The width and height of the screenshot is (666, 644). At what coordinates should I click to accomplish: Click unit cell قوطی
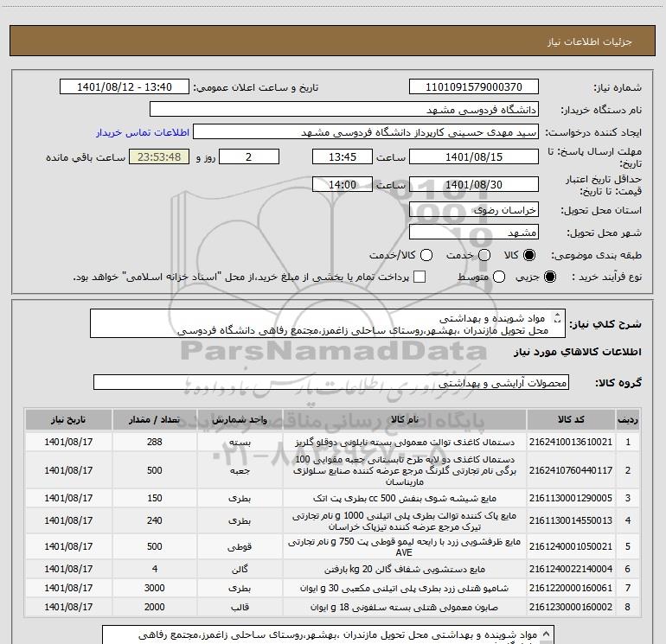click(240, 546)
